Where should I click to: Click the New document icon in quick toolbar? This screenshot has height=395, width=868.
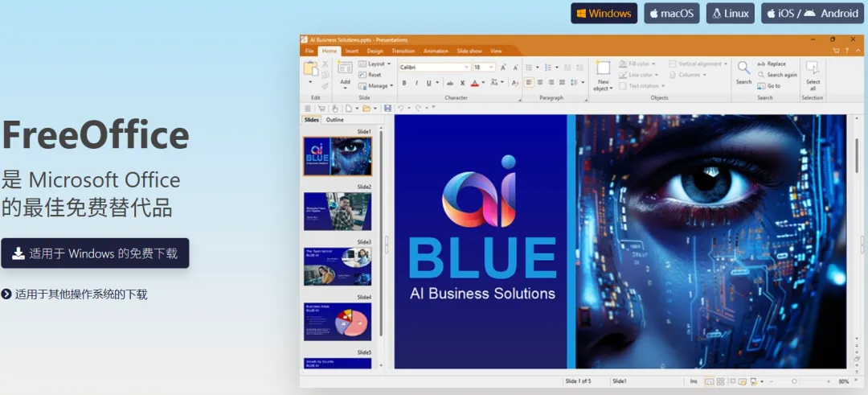(349, 109)
